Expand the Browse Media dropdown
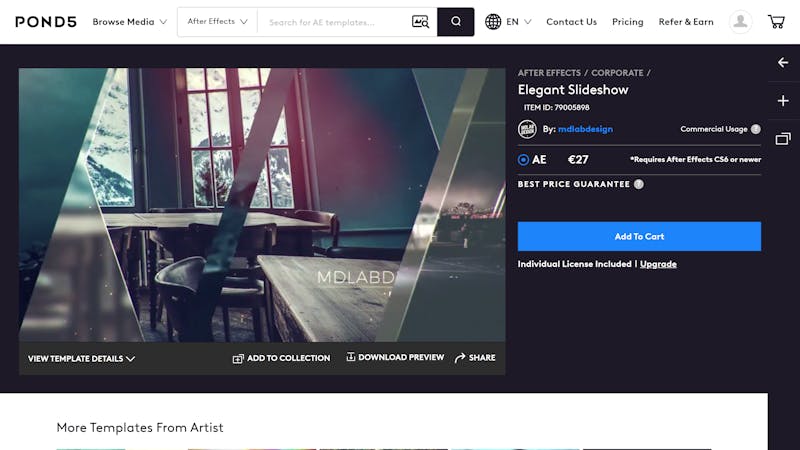 click(130, 22)
